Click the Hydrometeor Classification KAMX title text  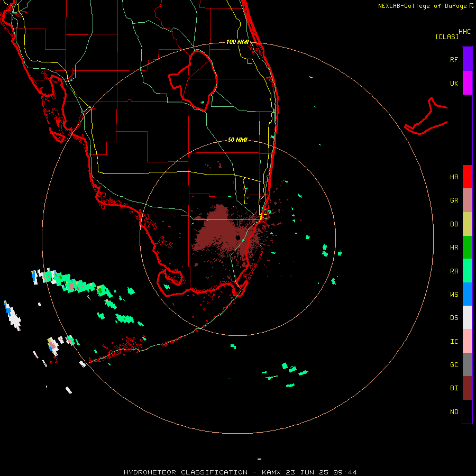tap(240, 472)
